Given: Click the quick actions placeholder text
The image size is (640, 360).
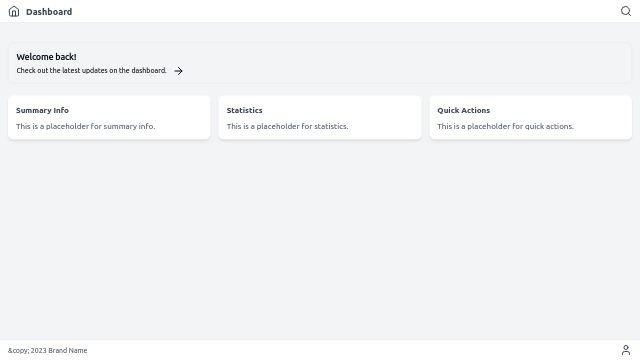Looking at the screenshot, I should [x=505, y=126].
